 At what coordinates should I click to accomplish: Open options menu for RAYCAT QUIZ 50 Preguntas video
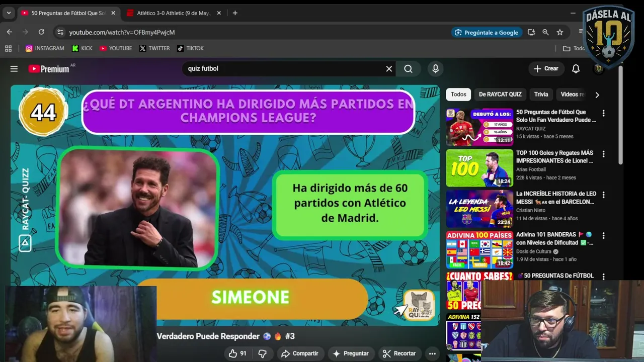click(603, 114)
